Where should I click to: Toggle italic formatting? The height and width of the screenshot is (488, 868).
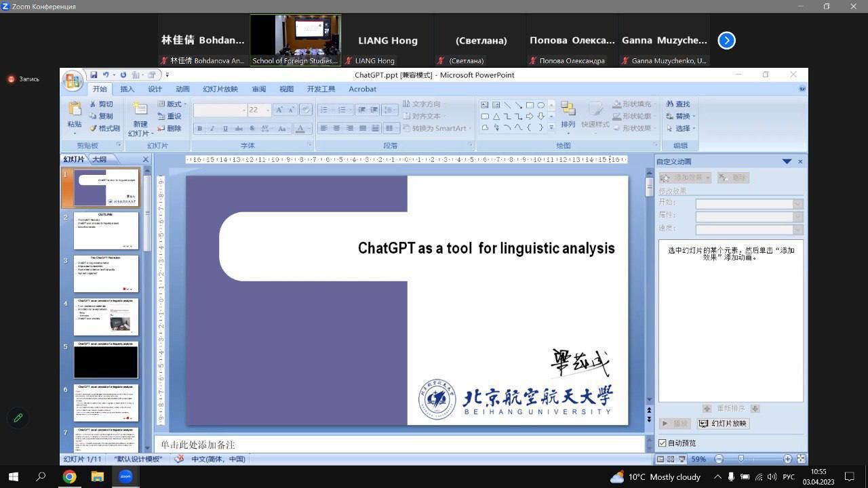click(x=212, y=128)
